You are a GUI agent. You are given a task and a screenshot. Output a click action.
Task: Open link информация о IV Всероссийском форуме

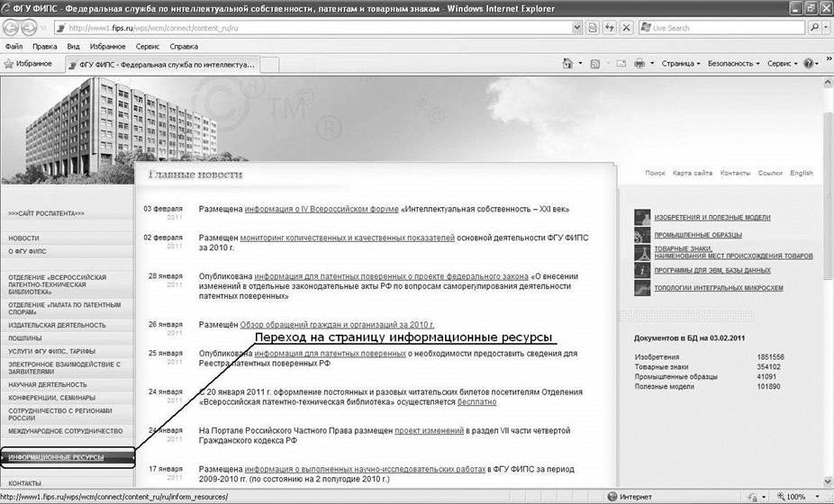tap(322, 210)
